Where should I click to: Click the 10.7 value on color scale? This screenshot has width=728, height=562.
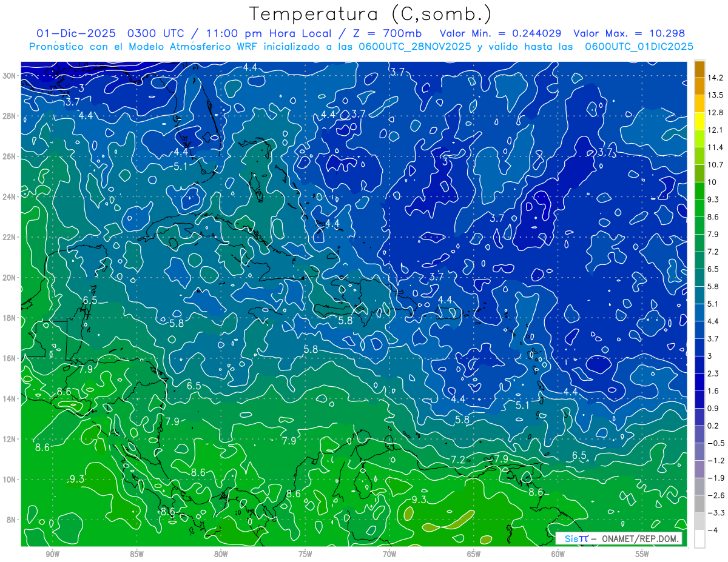tap(715, 165)
